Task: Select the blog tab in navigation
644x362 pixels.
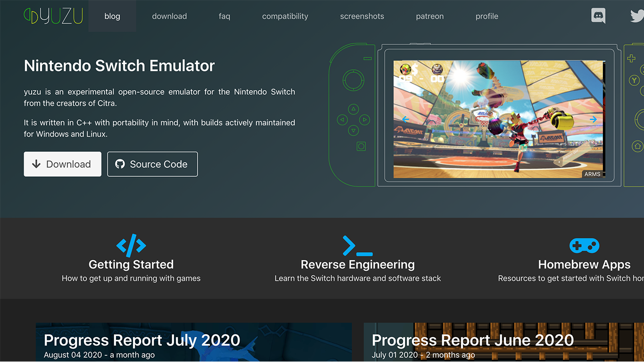Action: point(112,16)
